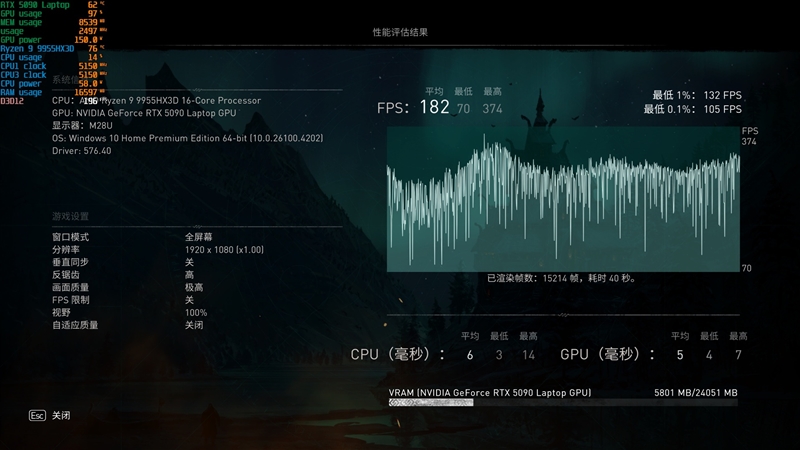Click the VRAM usage progress bar
The height and width of the screenshot is (450, 800).
click(x=563, y=403)
